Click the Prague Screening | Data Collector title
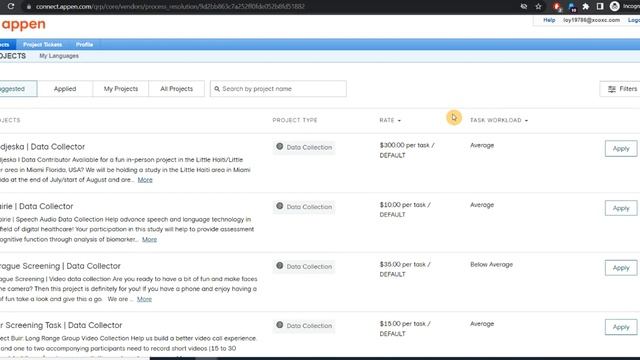This screenshot has width=640, height=360. (60, 266)
